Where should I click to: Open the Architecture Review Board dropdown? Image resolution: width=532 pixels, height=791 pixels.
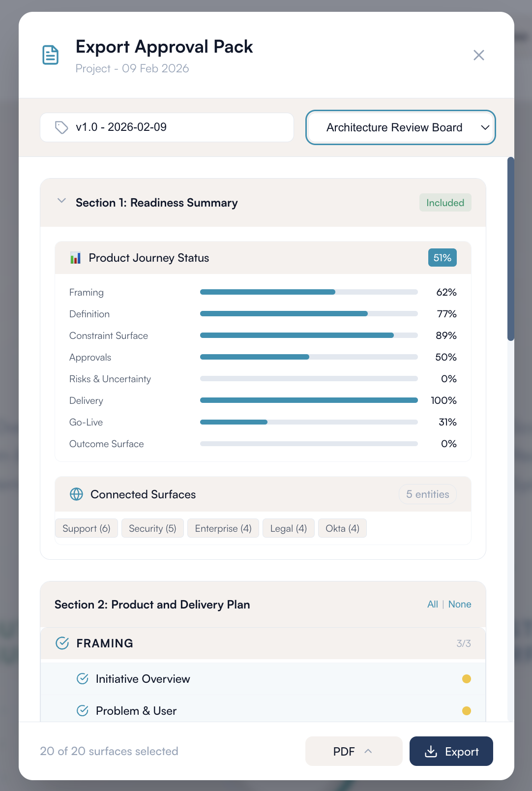400,127
